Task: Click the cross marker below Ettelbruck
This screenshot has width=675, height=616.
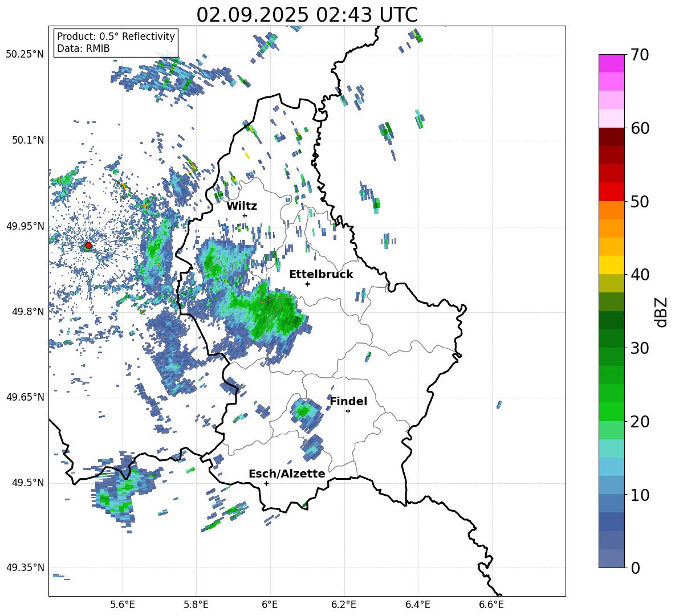Action: point(307,284)
